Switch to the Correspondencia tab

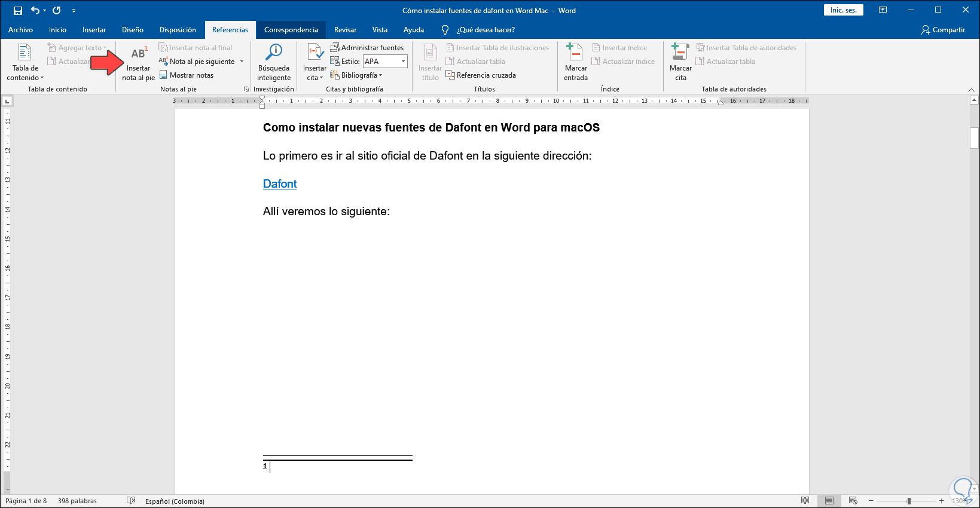click(x=291, y=30)
